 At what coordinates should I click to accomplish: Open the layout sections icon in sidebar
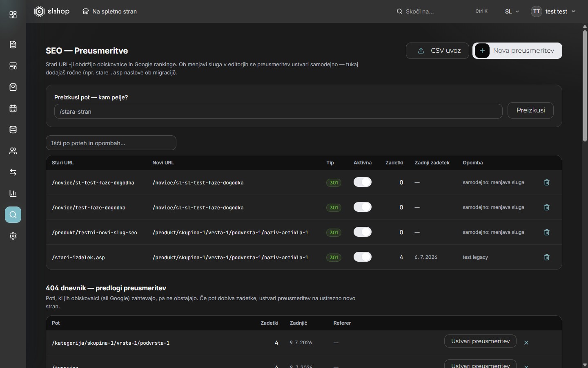[13, 66]
